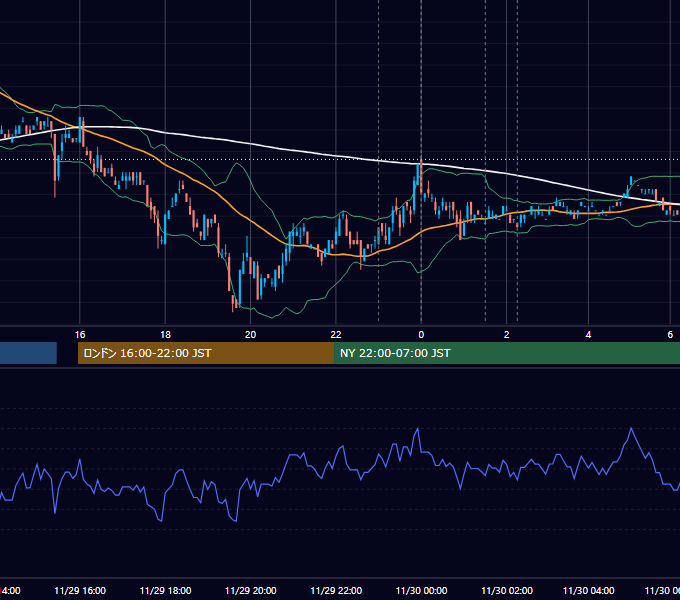Click the hour label 20 on time axis
The height and width of the screenshot is (600, 680).
(x=250, y=335)
